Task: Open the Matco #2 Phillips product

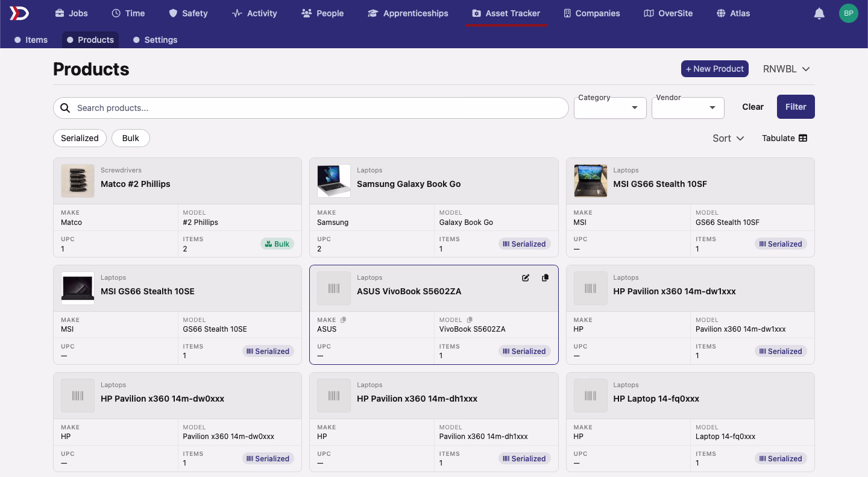Action: [x=136, y=184]
